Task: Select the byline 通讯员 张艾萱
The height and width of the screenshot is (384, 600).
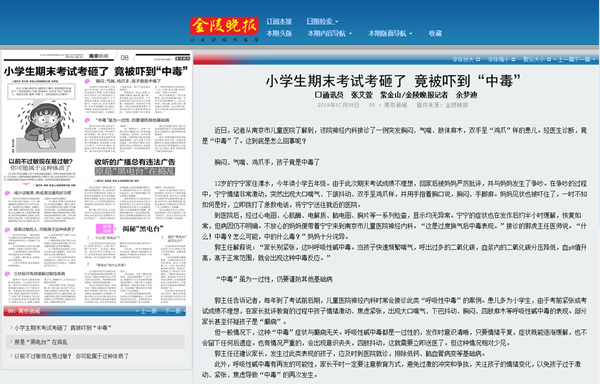Action: 344,95
